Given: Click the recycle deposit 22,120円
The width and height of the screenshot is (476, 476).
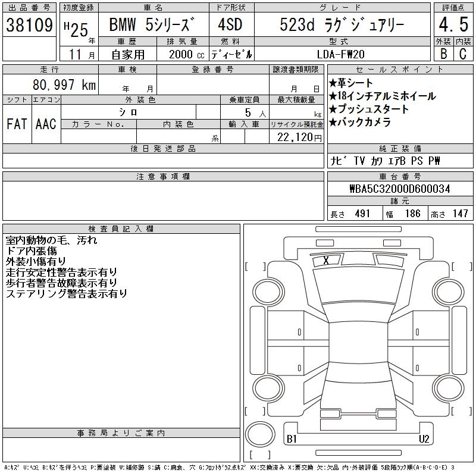Looking at the screenshot, I should [x=299, y=137].
